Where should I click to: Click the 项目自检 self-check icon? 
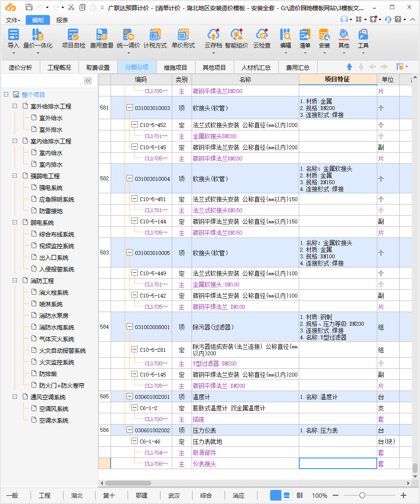73,35
